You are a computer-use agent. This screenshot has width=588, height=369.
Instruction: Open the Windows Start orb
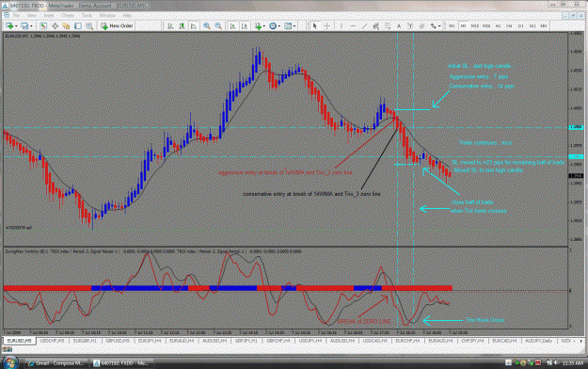pyautogui.click(x=10, y=362)
